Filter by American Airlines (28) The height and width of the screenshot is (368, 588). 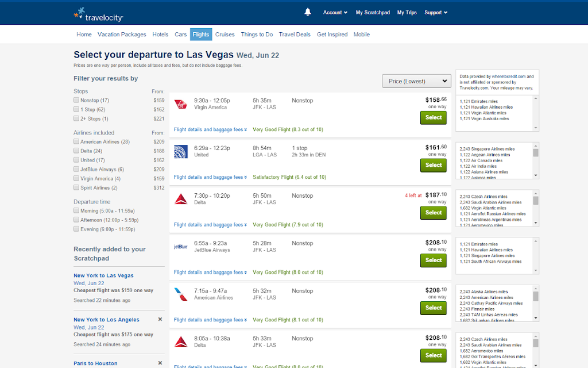pyautogui.click(x=76, y=141)
